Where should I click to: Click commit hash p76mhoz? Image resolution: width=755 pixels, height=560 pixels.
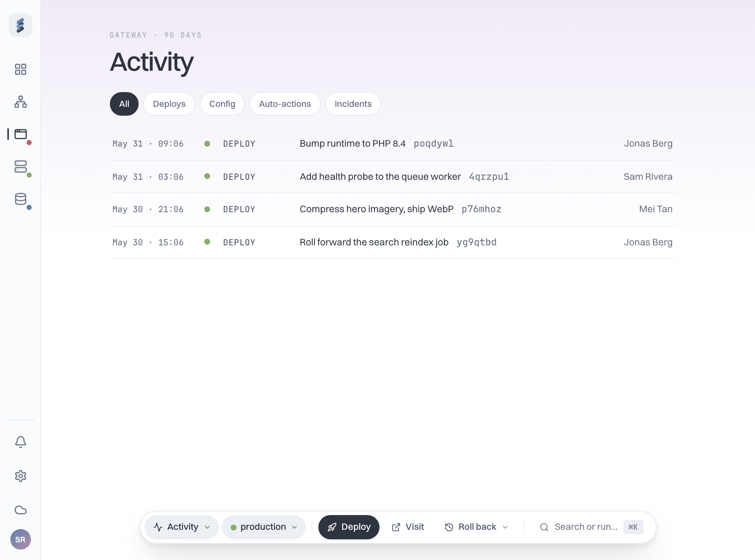tap(481, 209)
